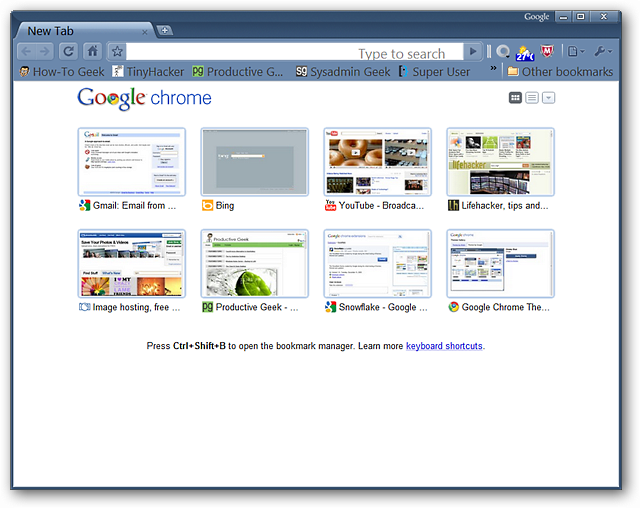Open the Page menu dropdown
Image resolution: width=640 pixels, height=508 pixels.
pyautogui.click(x=577, y=51)
